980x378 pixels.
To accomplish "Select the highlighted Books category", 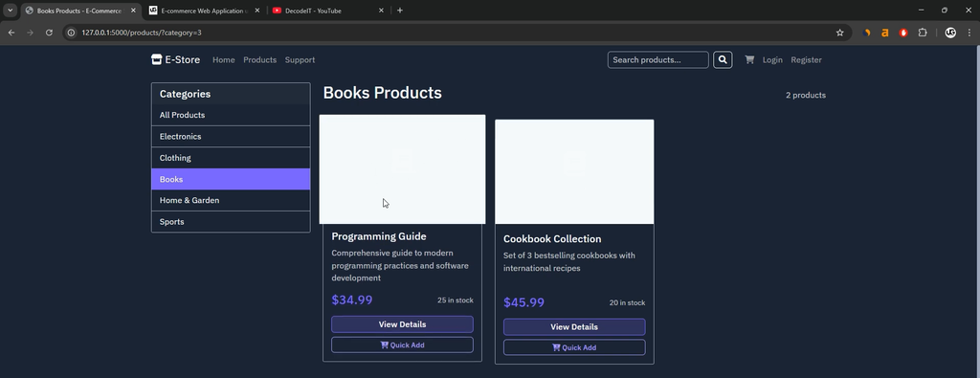I will click(x=231, y=179).
